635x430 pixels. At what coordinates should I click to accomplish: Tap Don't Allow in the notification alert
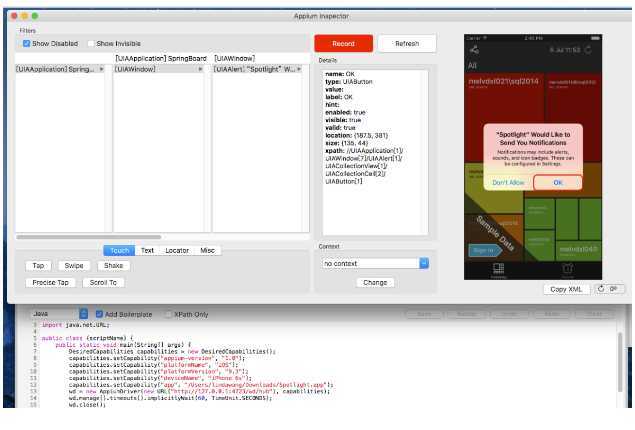508,183
